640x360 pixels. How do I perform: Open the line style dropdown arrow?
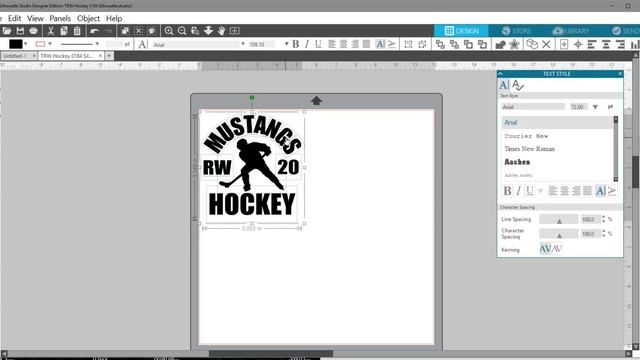pos(97,44)
